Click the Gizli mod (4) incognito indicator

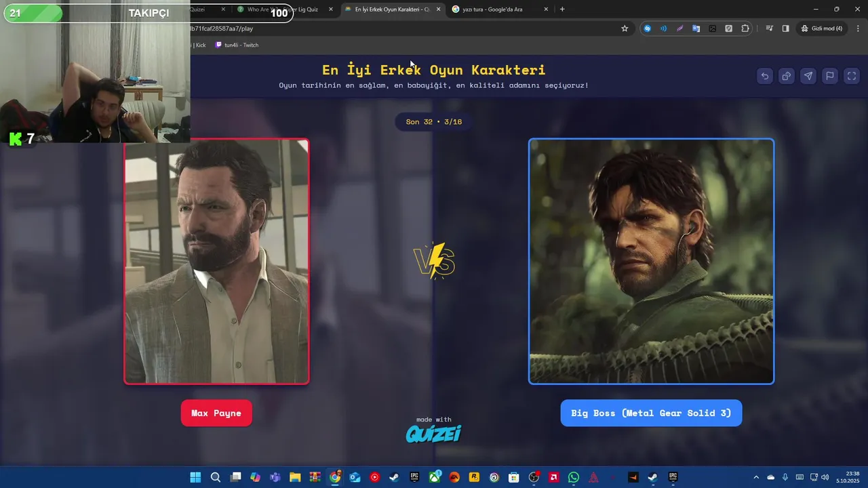(x=822, y=28)
